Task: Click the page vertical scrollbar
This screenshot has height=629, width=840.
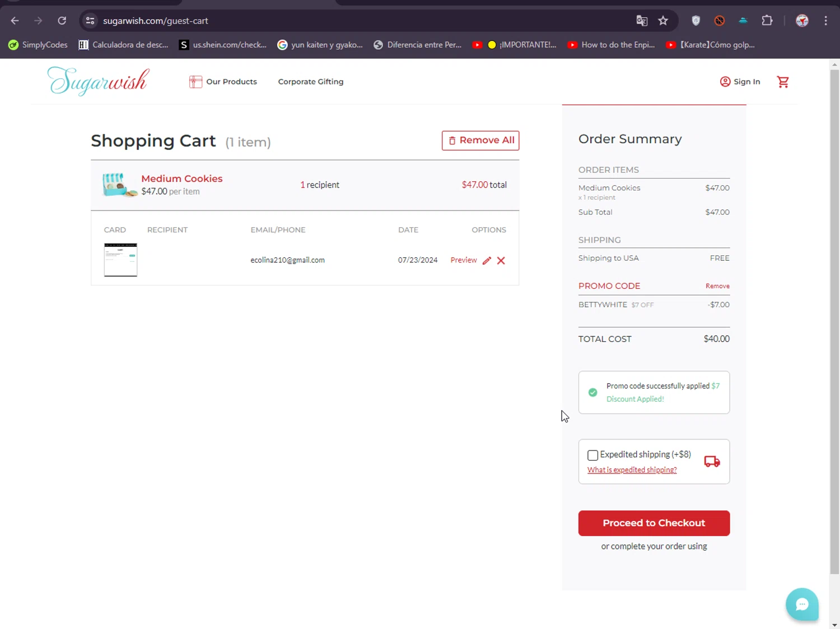Action: click(x=834, y=322)
